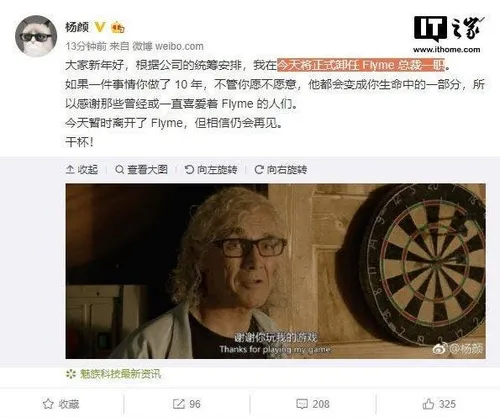Open www.ithome.com link under the logo
This screenshot has width=500, height=418.
coord(447,50)
